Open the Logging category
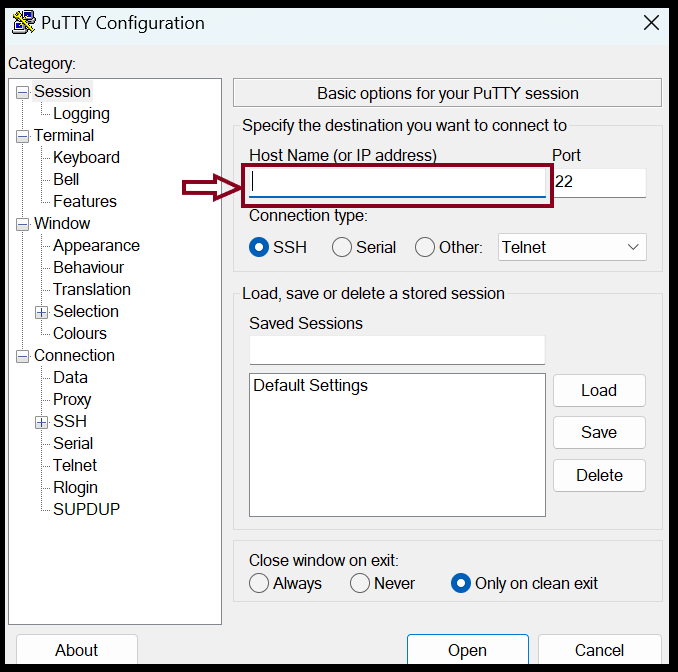Image resolution: width=678 pixels, height=672 pixels. pyautogui.click(x=81, y=114)
